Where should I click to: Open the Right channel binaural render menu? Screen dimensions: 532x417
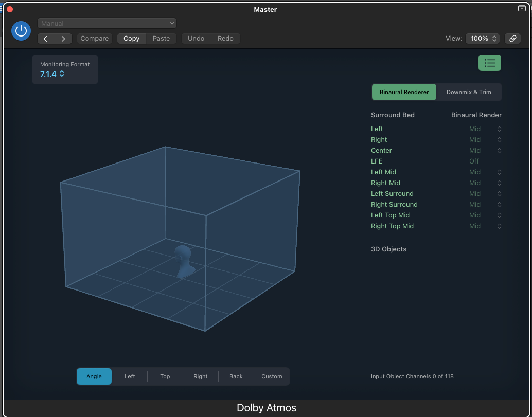coord(485,140)
